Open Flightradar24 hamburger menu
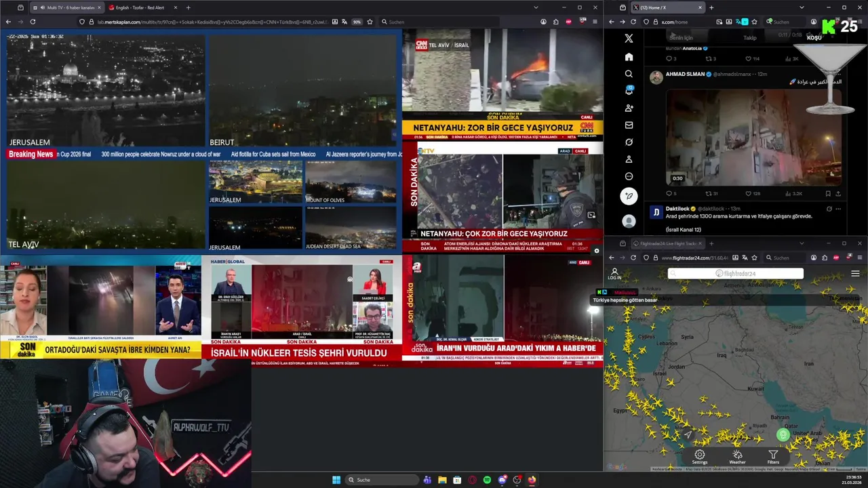 (855, 274)
